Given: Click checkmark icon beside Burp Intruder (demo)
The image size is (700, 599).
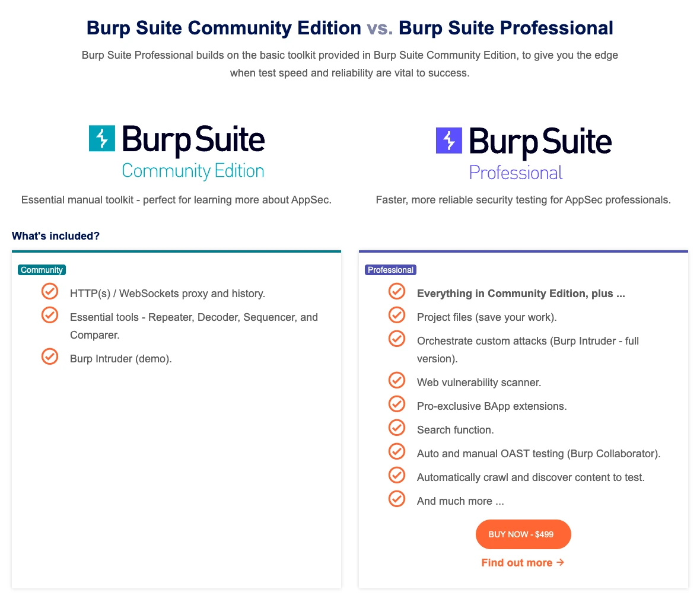Looking at the screenshot, I should pyautogui.click(x=50, y=356).
